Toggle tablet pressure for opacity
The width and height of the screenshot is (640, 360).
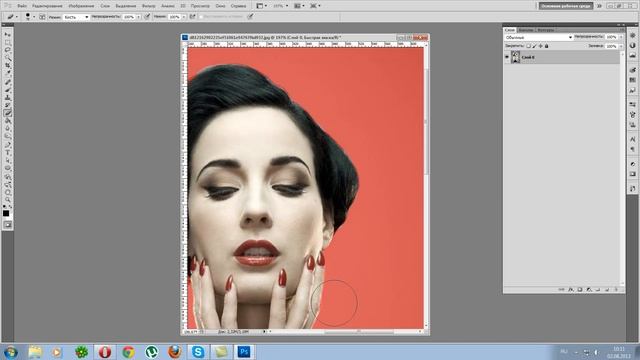coord(147,17)
